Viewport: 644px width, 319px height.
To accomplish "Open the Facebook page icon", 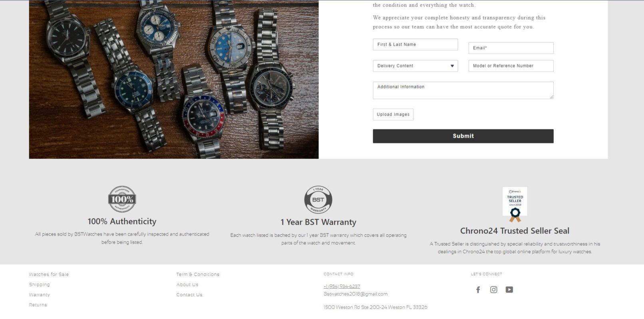I will pyautogui.click(x=478, y=290).
